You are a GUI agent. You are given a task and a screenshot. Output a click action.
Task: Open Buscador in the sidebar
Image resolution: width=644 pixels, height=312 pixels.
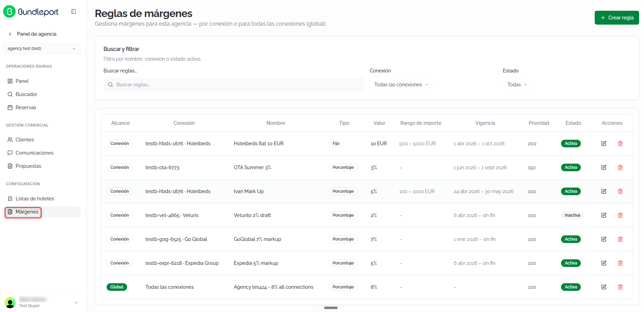pos(42,94)
